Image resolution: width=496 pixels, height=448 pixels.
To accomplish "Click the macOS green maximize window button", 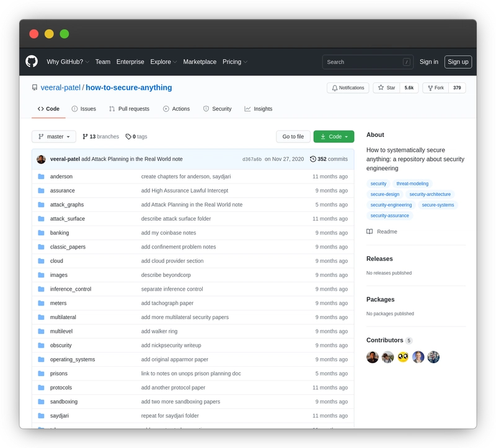I will pyautogui.click(x=64, y=34).
